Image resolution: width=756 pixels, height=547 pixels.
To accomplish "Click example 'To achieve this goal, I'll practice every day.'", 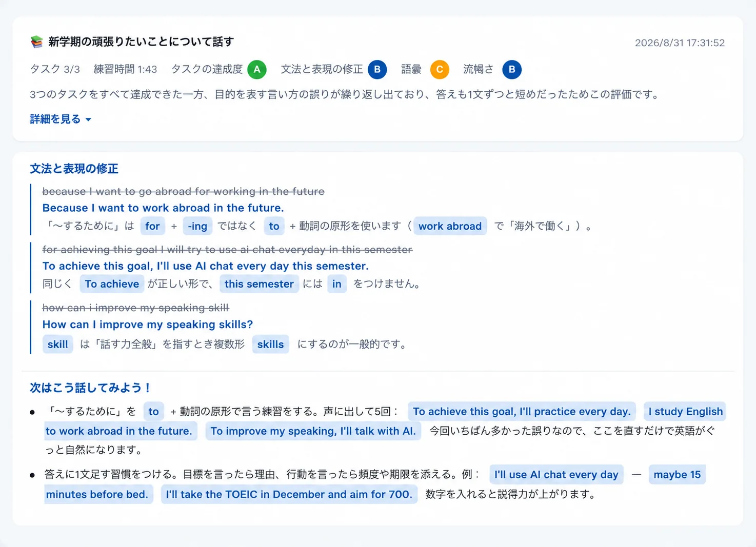I will pos(522,411).
